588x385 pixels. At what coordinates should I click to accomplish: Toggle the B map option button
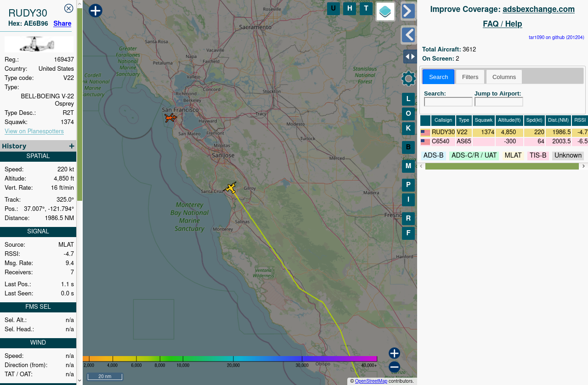(408, 147)
